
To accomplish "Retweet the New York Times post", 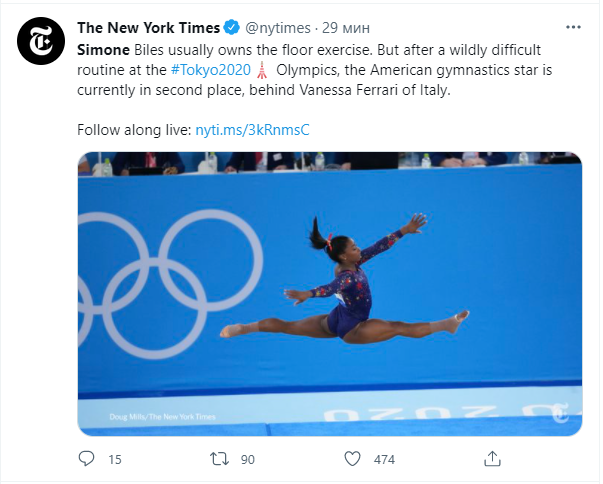I will pyautogui.click(x=219, y=459).
